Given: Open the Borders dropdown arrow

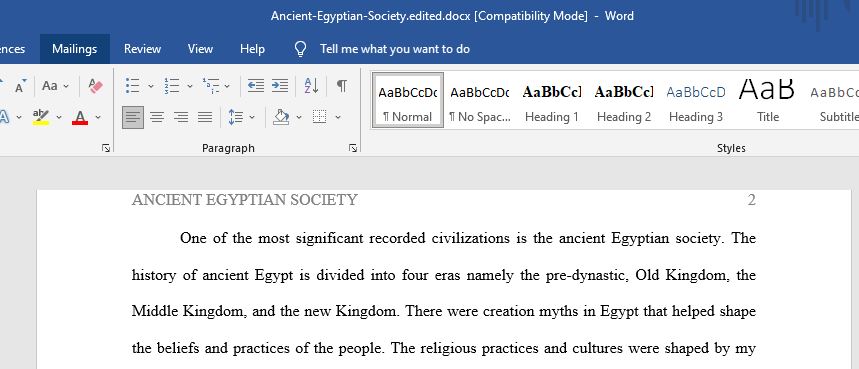Looking at the screenshot, I should 337,117.
